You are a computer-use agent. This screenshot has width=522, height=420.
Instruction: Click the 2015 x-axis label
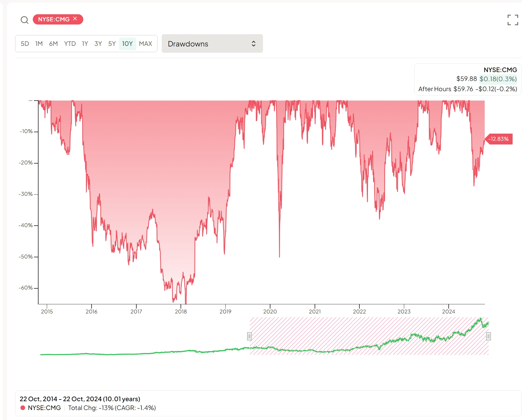click(x=47, y=311)
